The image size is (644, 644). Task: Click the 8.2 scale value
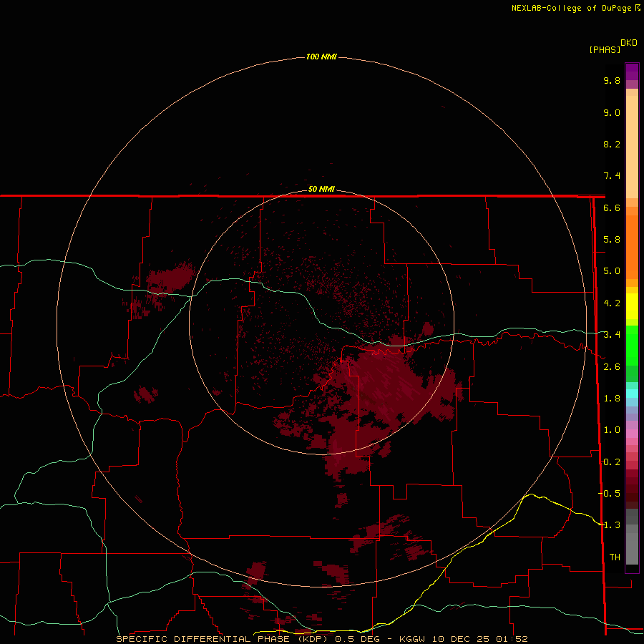612,144
